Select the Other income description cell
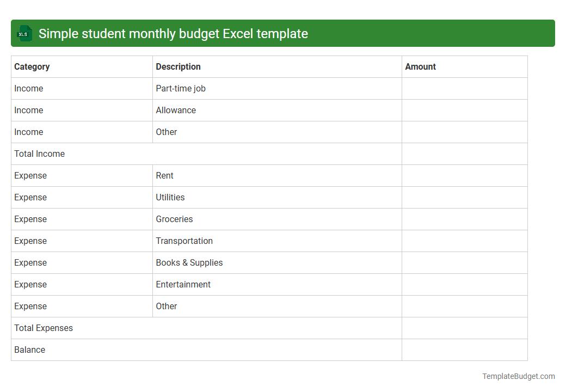This screenshot has width=566, height=392. [167, 132]
